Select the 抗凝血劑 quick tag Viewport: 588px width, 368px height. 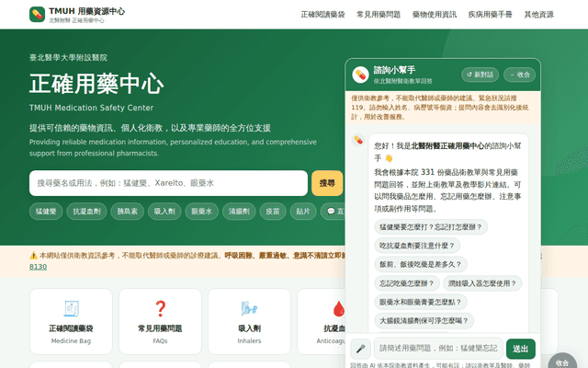tap(86, 212)
